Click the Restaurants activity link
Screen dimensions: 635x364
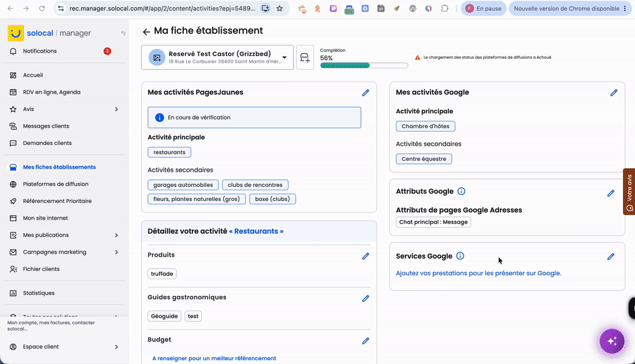click(256, 231)
